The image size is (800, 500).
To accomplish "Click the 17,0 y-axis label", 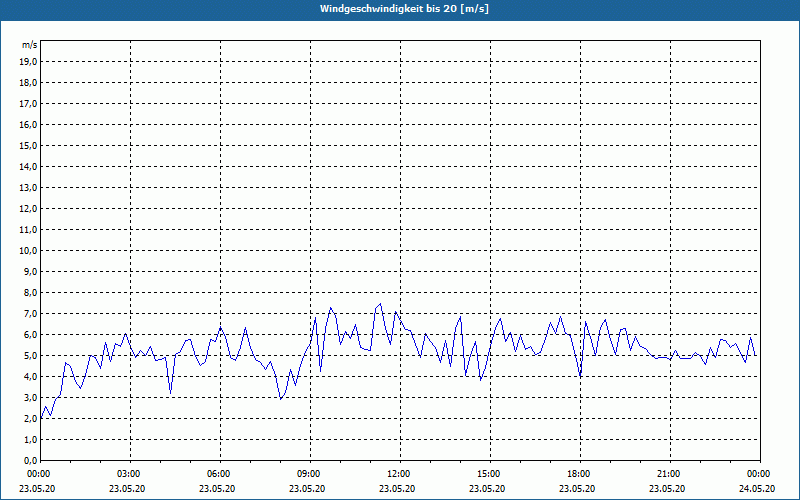I will 28,104.
